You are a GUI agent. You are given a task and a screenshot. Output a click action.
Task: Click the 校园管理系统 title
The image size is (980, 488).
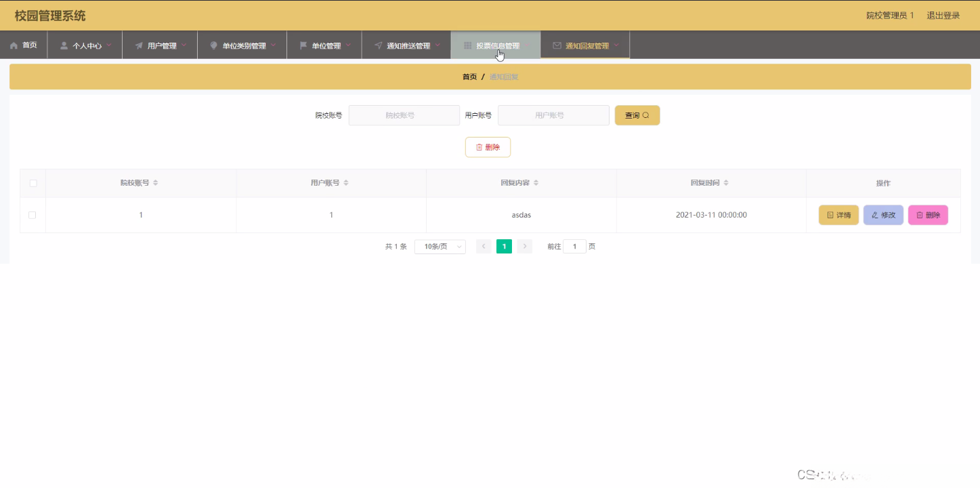pos(50,16)
